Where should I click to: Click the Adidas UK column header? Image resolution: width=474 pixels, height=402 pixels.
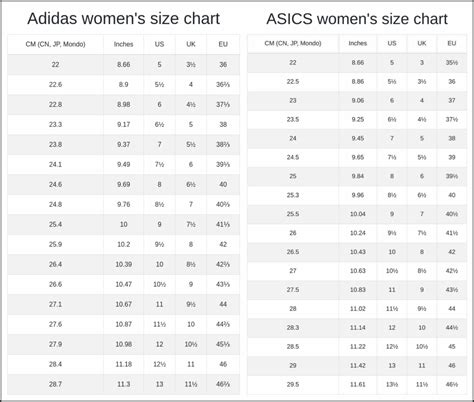point(191,44)
